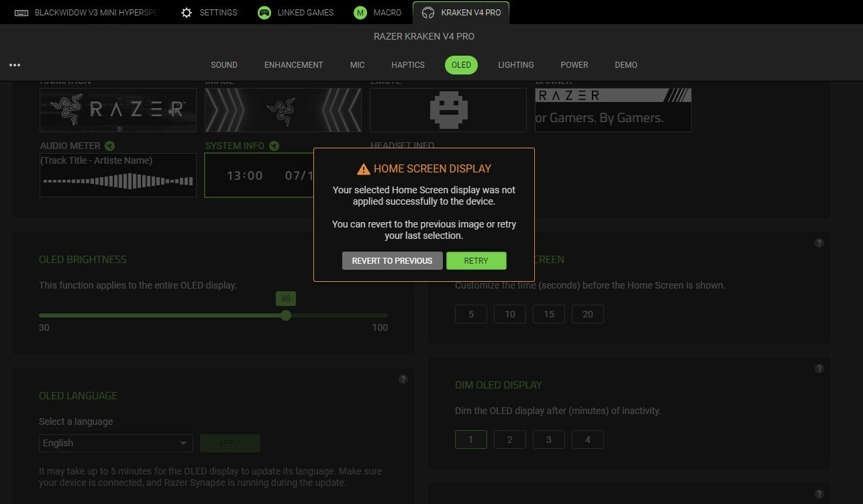
Task: Click the HOME SCREEN DISPLAY dialog title
Action: click(x=432, y=169)
